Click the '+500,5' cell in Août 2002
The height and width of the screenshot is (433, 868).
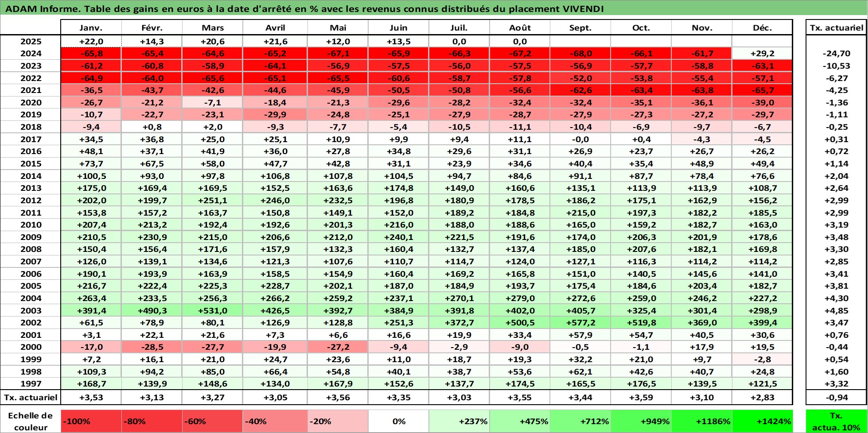[x=520, y=323]
